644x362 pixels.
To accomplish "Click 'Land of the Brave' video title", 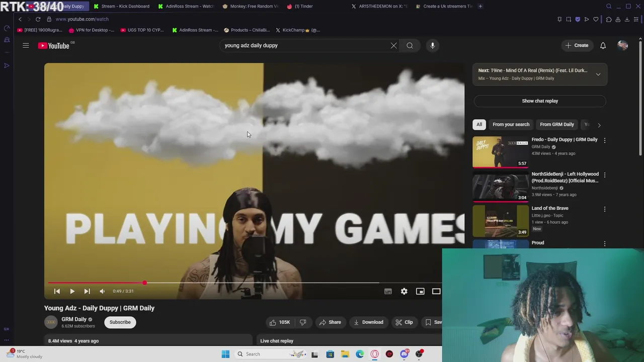I will [550, 208].
